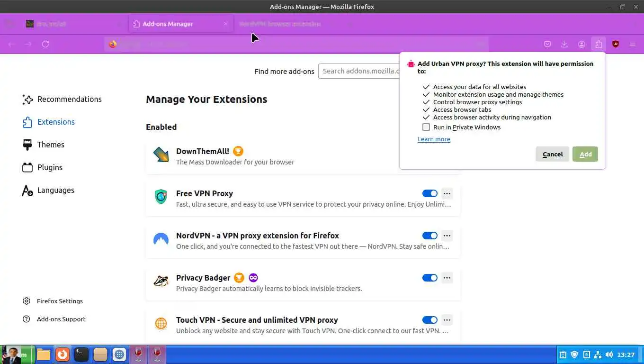
Task: Close the Add-ons Manager tab
Action: (226, 24)
